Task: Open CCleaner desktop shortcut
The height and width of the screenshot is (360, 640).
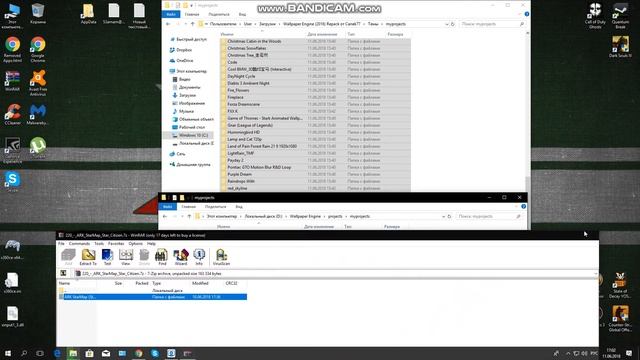Action: pos(13,114)
